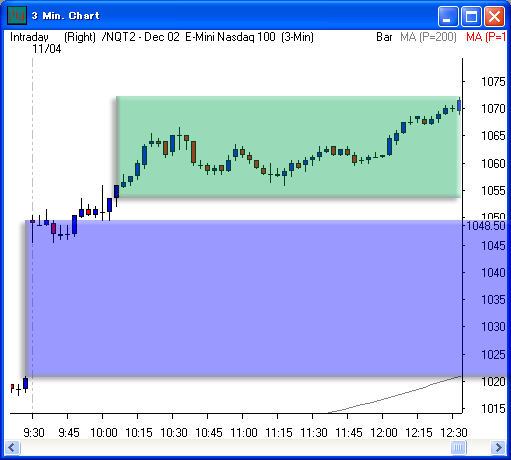Close the 3 Min. Chart window
The height and width of the screenshot is (460, 511).
[494, 16]
